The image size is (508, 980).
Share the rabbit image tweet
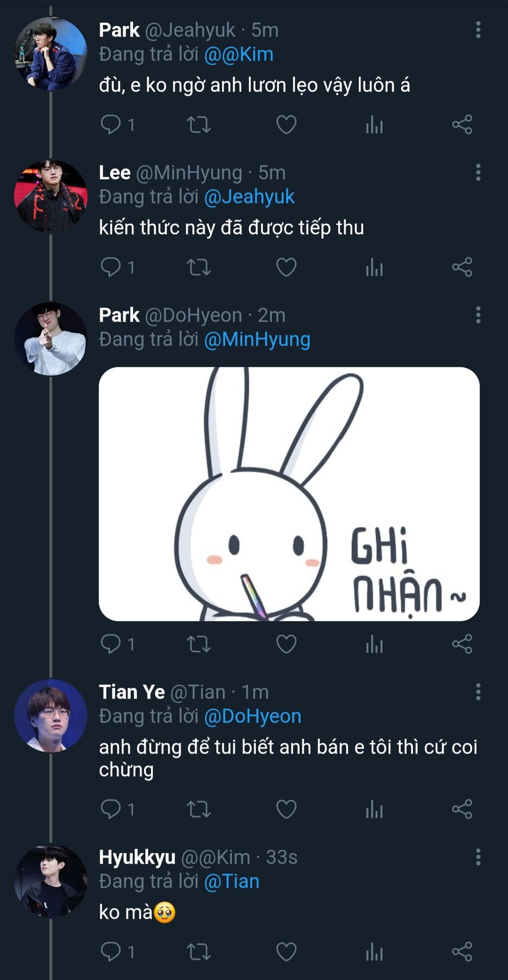click(x=462, y=644)
